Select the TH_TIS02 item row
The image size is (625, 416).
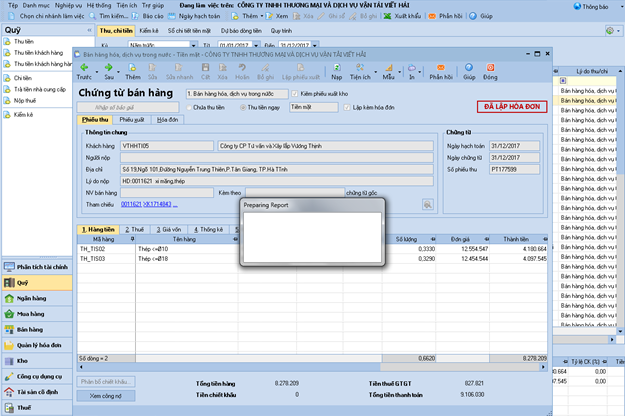tap(312, 249)
